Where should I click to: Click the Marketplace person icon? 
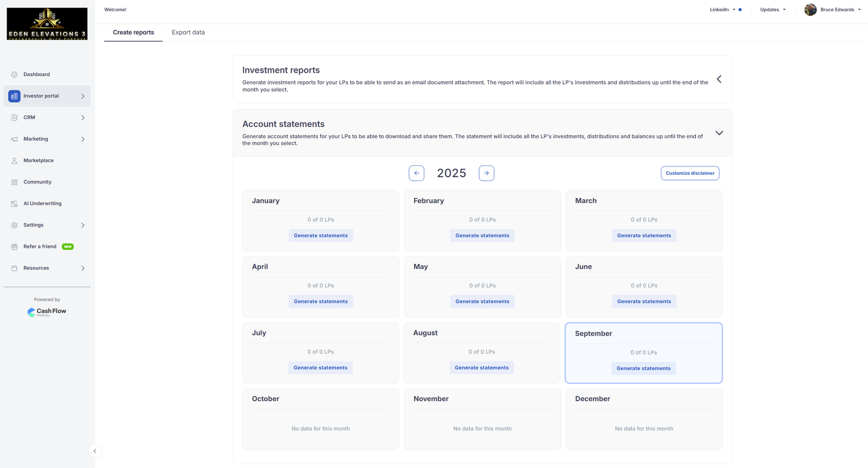pyautogui.click(x=14, y=161)
